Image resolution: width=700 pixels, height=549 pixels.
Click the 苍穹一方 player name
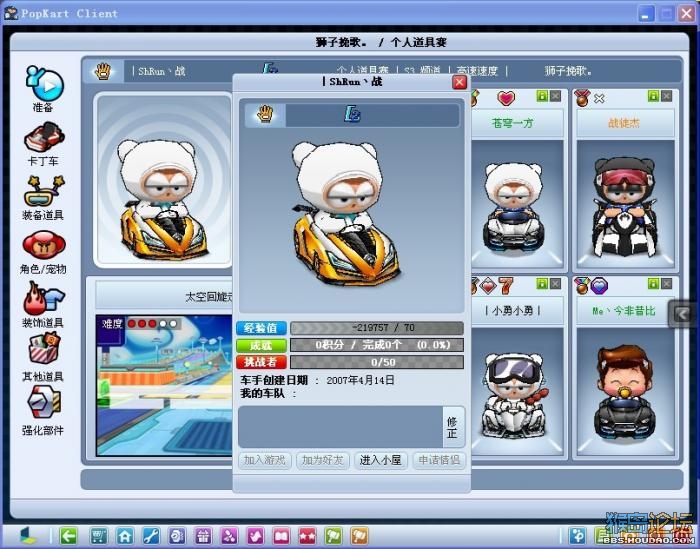512,123
